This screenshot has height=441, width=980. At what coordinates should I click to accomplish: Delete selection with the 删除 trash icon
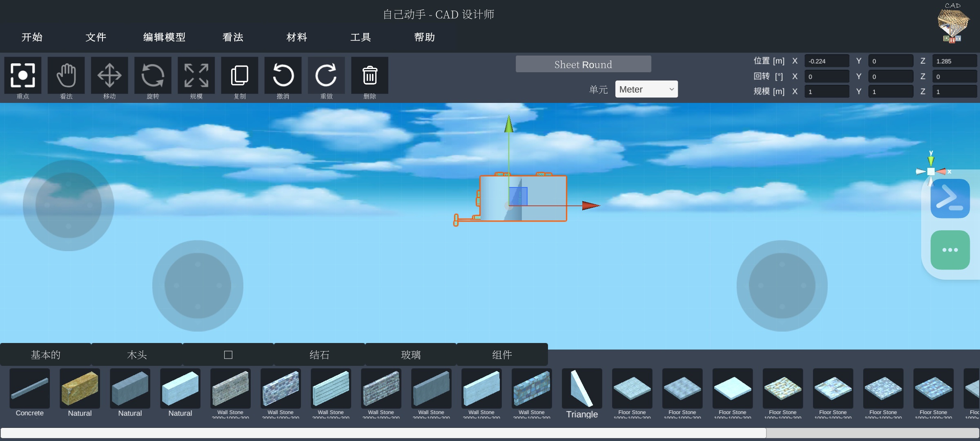(x=370, y=76)
